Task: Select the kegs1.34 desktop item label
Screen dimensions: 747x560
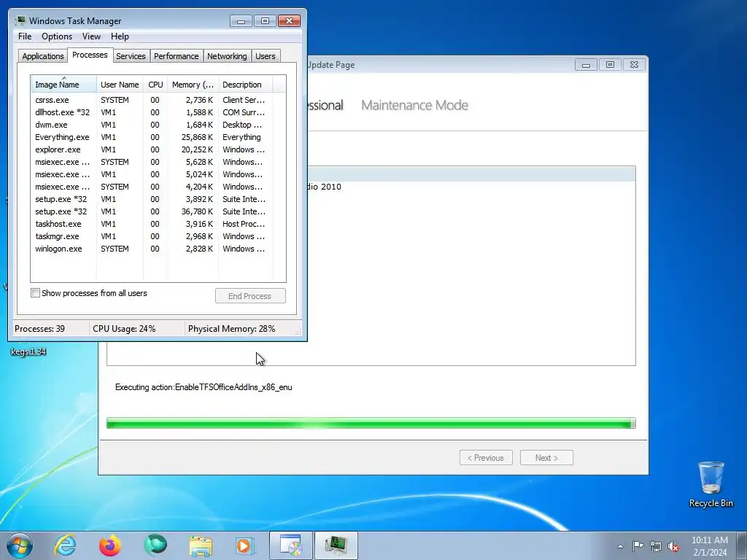Action: pos(28,351)
